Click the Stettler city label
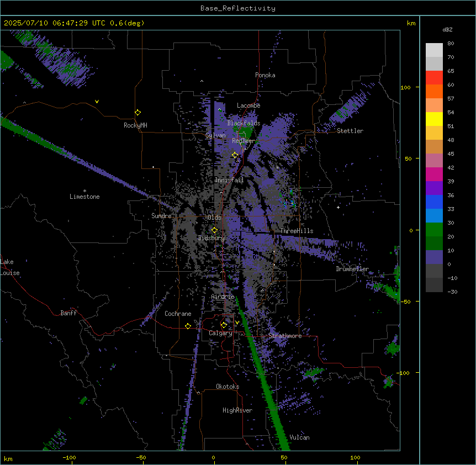The height and width of the screenshot is (465, 476). (x=350, y=131)
